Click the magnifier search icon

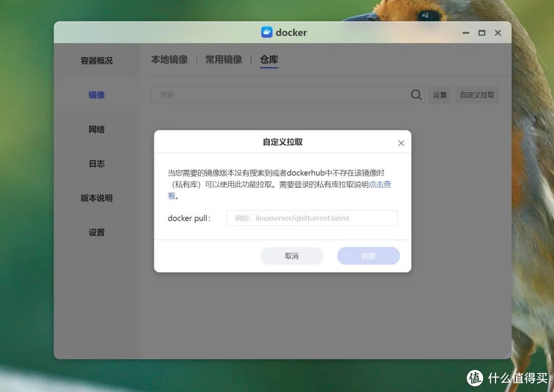(416, 94)
